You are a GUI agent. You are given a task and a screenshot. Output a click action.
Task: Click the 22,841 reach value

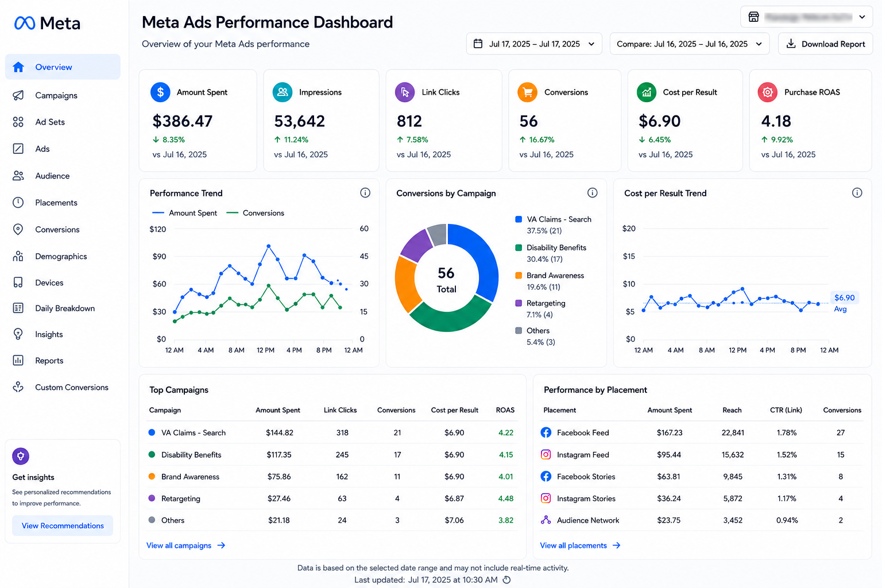733,432
